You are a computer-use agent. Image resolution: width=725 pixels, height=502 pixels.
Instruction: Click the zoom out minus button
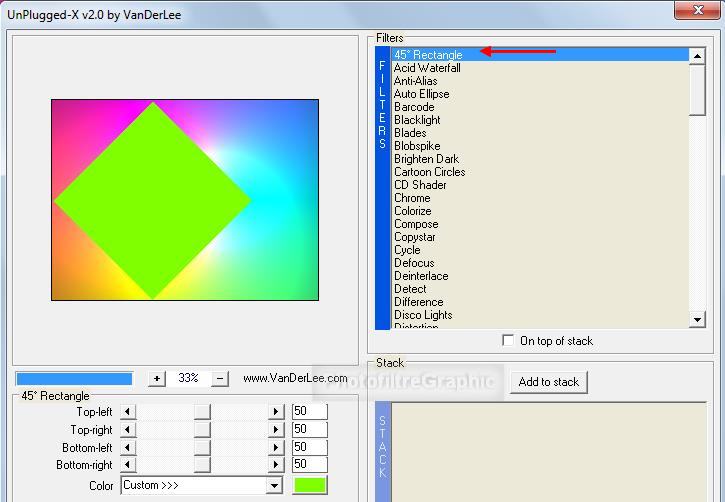221,379
